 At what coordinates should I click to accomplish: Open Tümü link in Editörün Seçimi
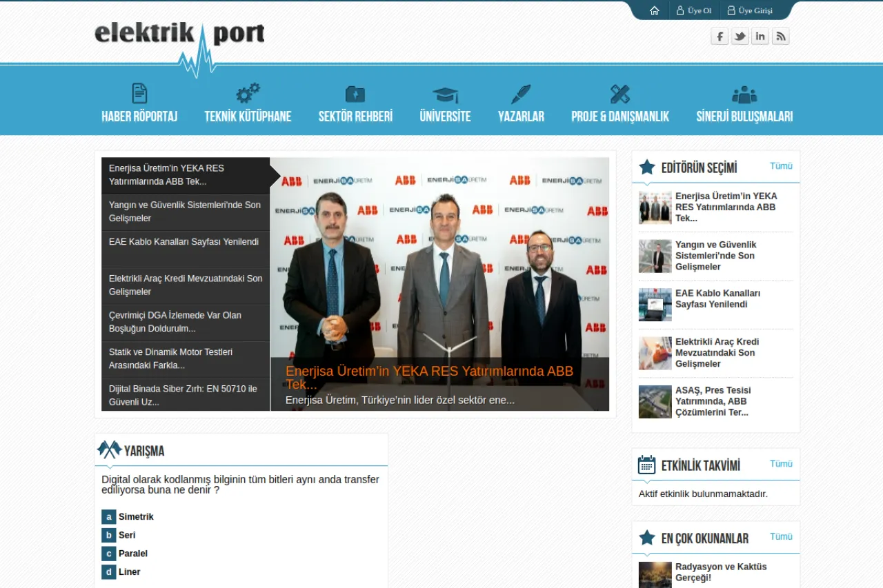click(x=781, y=166)
